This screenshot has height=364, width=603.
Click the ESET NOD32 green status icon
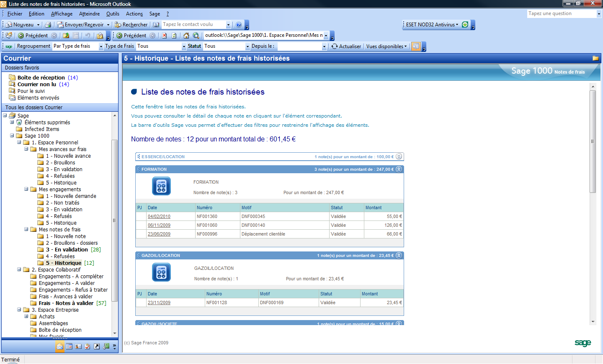click(x=465, y=25)
